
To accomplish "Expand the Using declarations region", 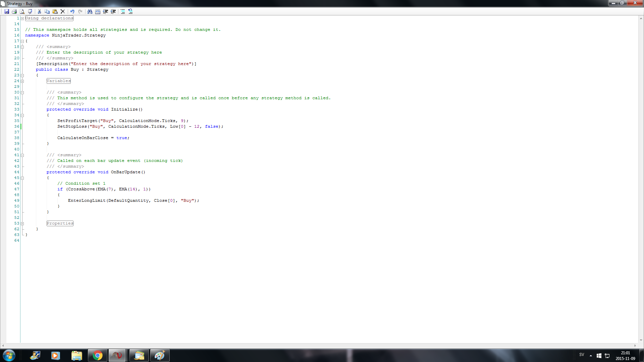I will [x=22, y=18].
